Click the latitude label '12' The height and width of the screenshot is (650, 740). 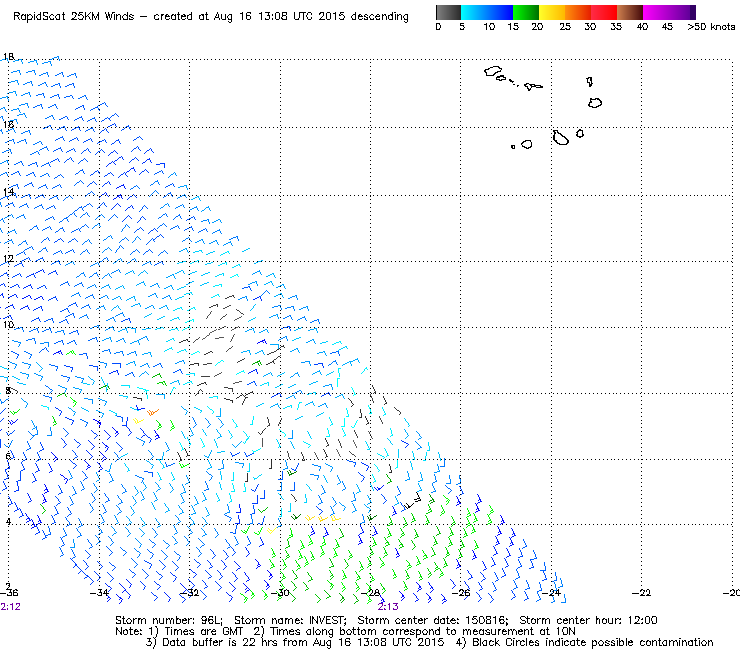point(8,259)
